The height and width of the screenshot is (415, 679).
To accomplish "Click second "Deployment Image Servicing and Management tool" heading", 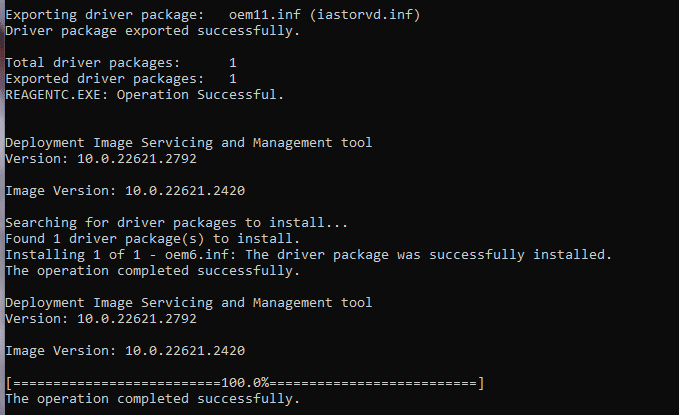I will click(189, 303).
